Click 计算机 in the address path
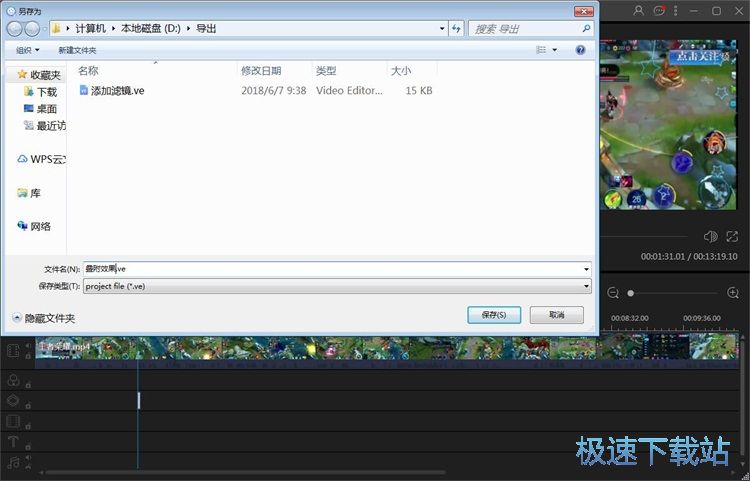Viewport: 750px width, 481px height. coord(90,29)
